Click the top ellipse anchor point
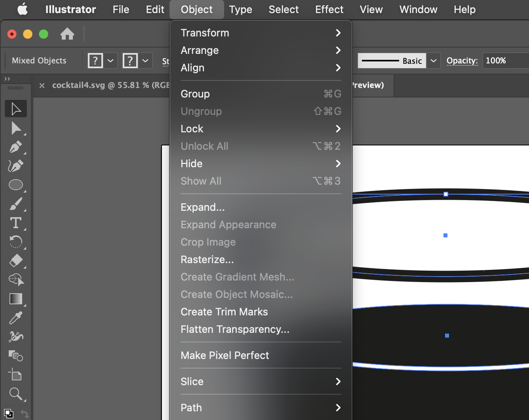529x420 pixels. coord(446,194)
